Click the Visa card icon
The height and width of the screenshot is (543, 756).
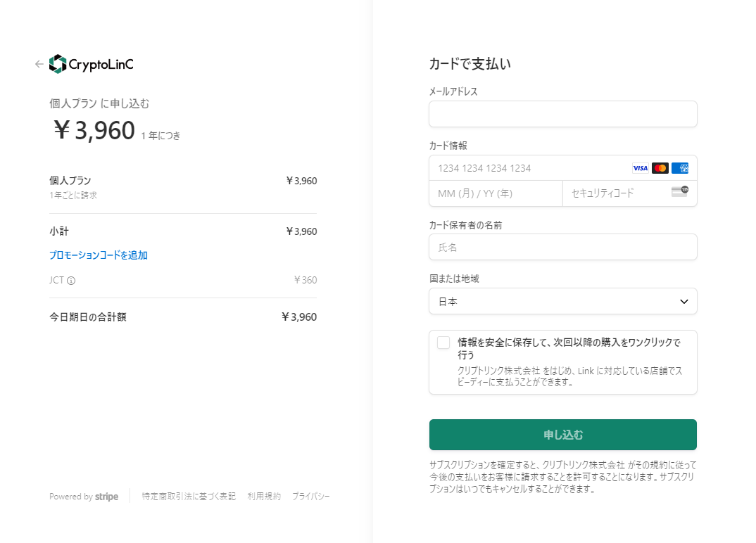click(641, 168)
